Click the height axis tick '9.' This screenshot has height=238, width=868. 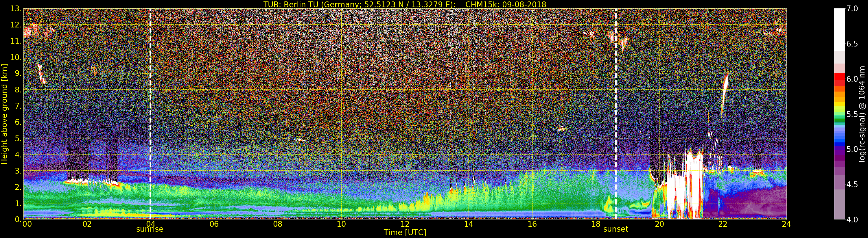[x=18, y=73]
